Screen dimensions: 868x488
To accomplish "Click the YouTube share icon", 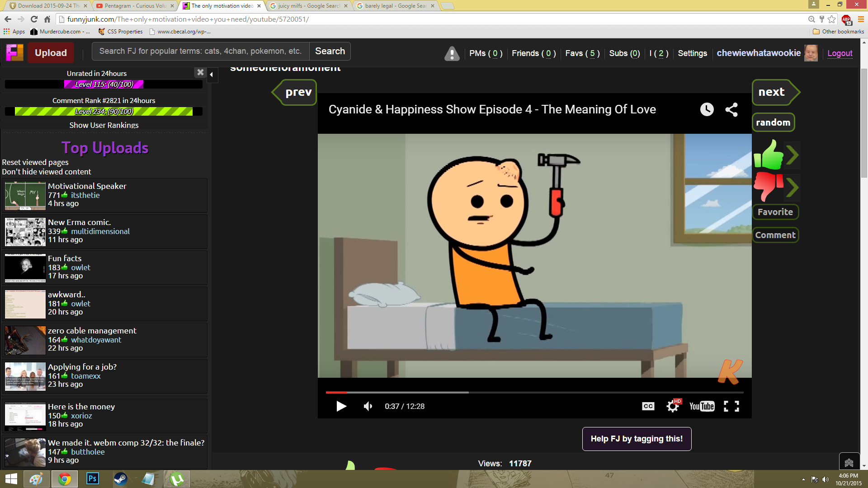I will pyautogui.click(x=731, y=109).
